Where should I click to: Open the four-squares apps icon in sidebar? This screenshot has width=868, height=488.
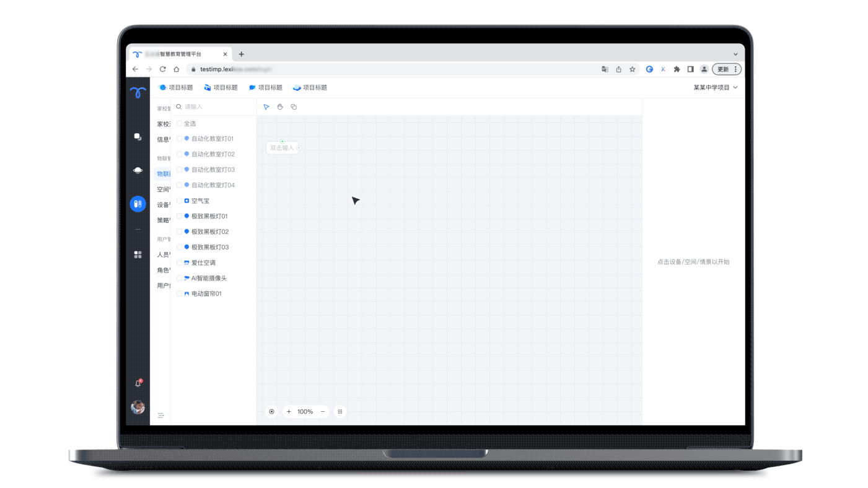click(x=138, y=255)
